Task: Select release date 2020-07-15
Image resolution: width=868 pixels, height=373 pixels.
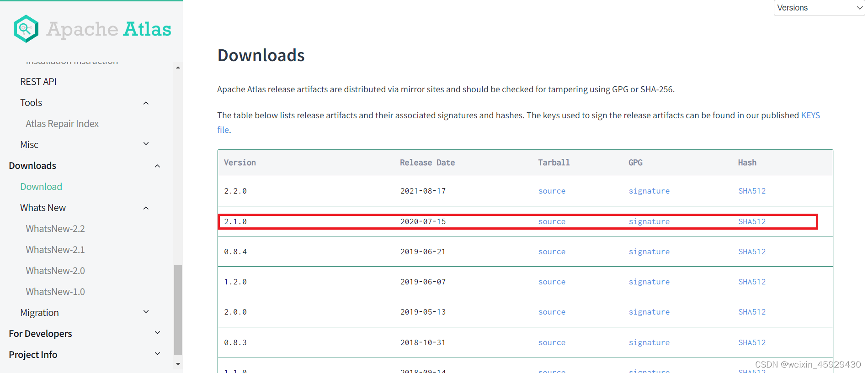Action: (x=423, y=221)
